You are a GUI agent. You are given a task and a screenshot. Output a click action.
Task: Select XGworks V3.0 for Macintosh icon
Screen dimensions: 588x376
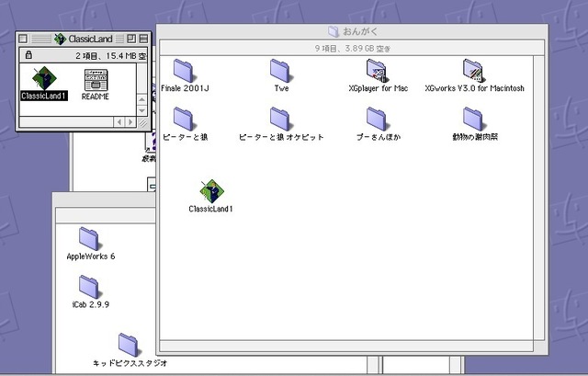[474, 71]
